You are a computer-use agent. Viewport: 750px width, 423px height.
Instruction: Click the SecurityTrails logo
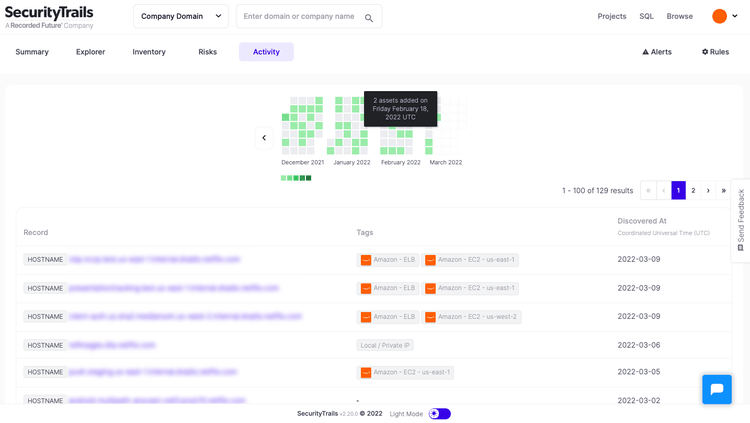(49, 17)
